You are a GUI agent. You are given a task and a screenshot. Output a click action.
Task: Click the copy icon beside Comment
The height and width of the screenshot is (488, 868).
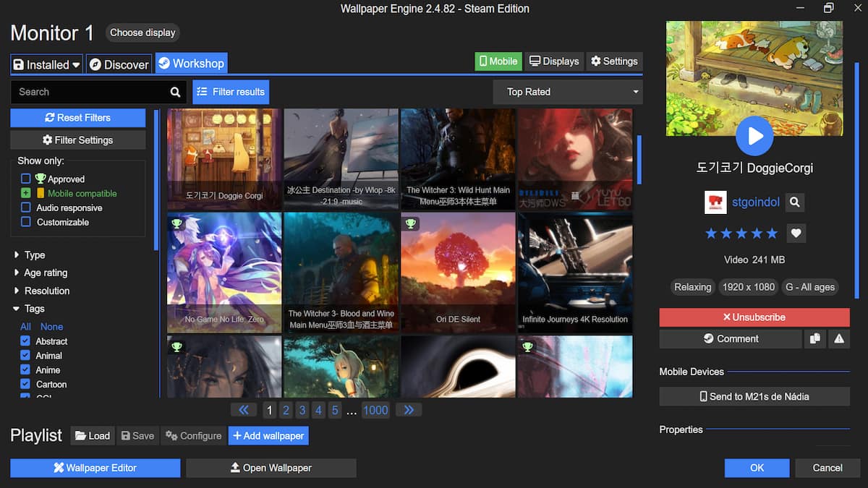[814, 338]
